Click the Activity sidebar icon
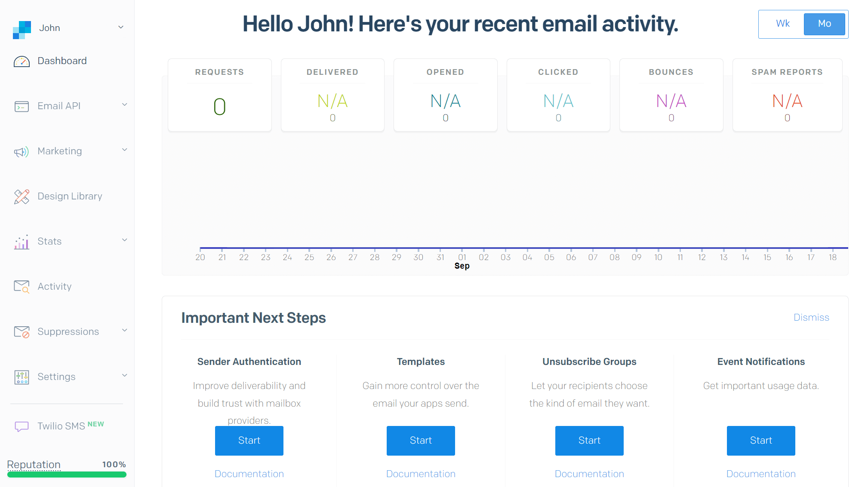The image size is (868, 487). (22, 286)
